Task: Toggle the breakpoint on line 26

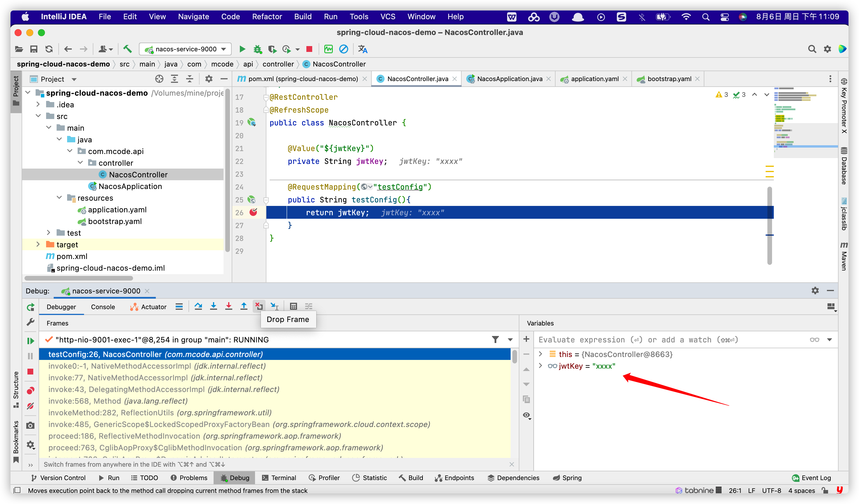Action: point(253,212)
